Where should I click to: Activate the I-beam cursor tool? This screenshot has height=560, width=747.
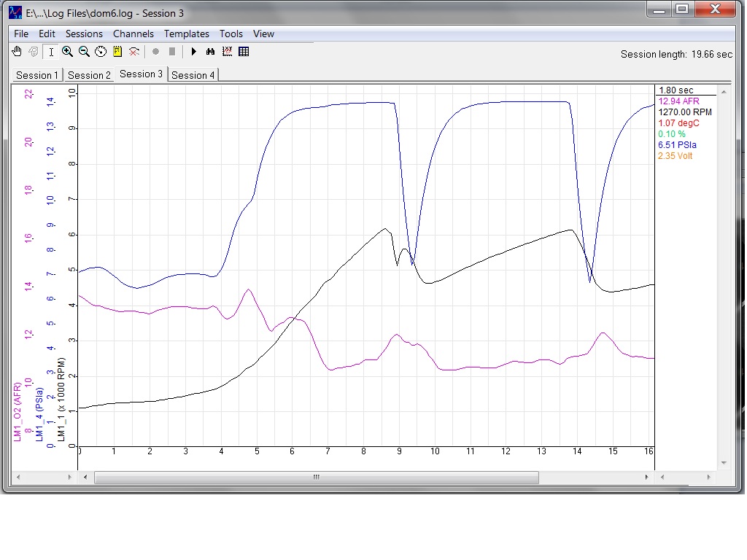pyautogui.click(x=51, y=52)
